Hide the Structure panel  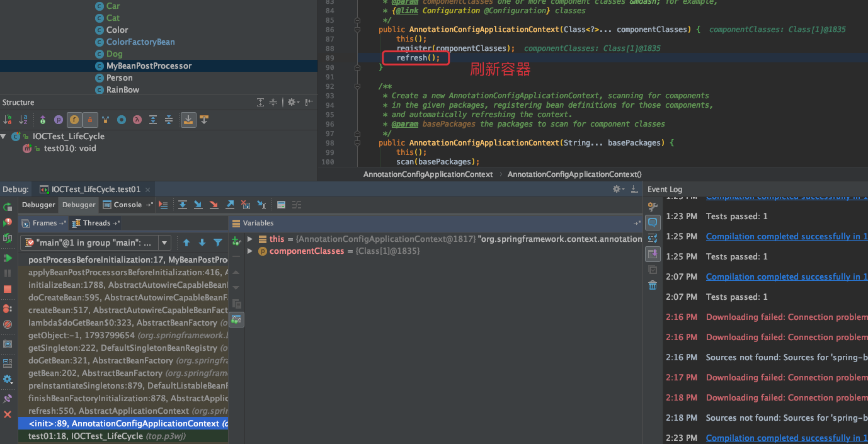coord(309,102)
